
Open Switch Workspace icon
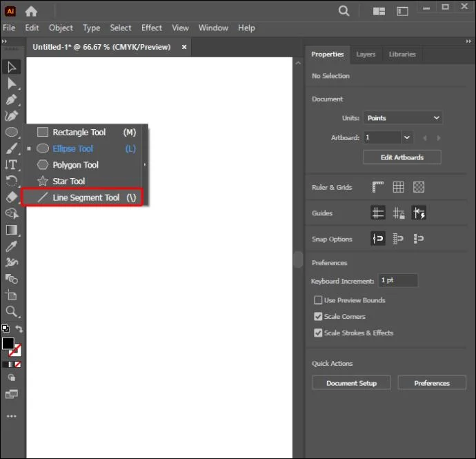(403, 12)
